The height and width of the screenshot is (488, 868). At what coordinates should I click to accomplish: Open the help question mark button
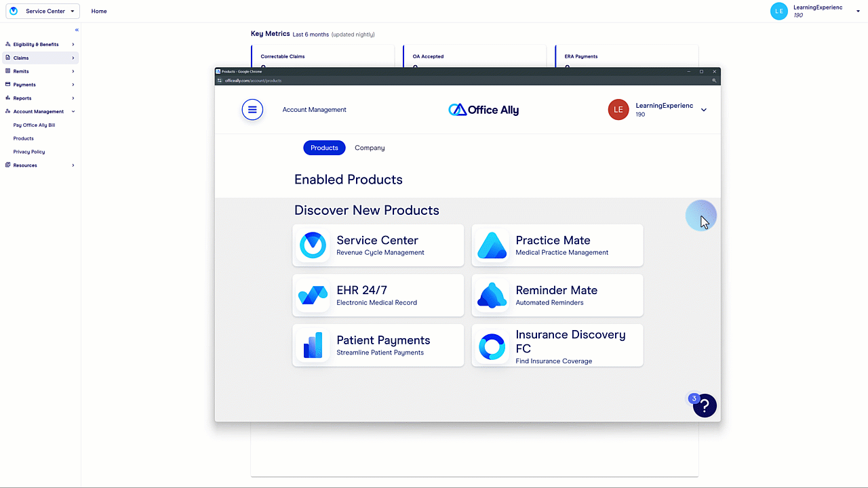705,405
